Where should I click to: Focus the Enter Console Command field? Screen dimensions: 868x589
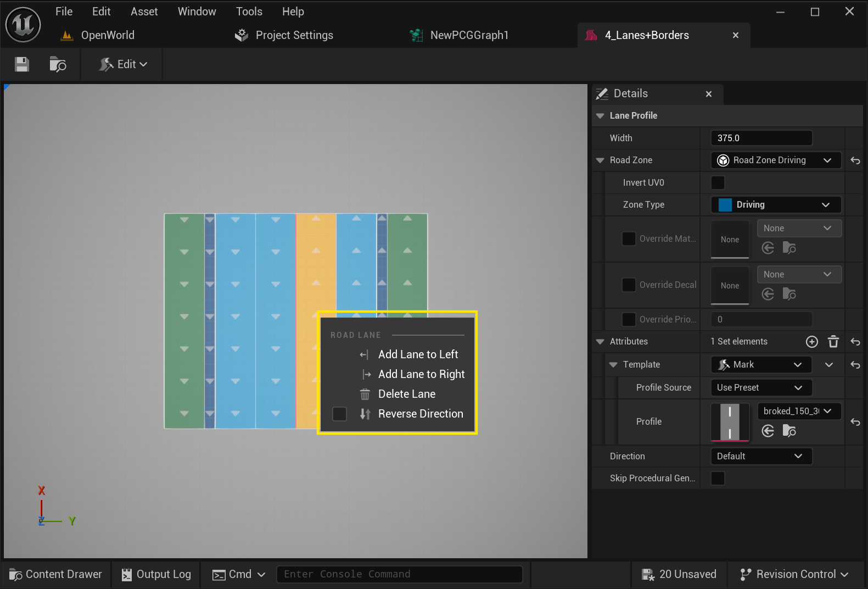(x=399, y=574)
